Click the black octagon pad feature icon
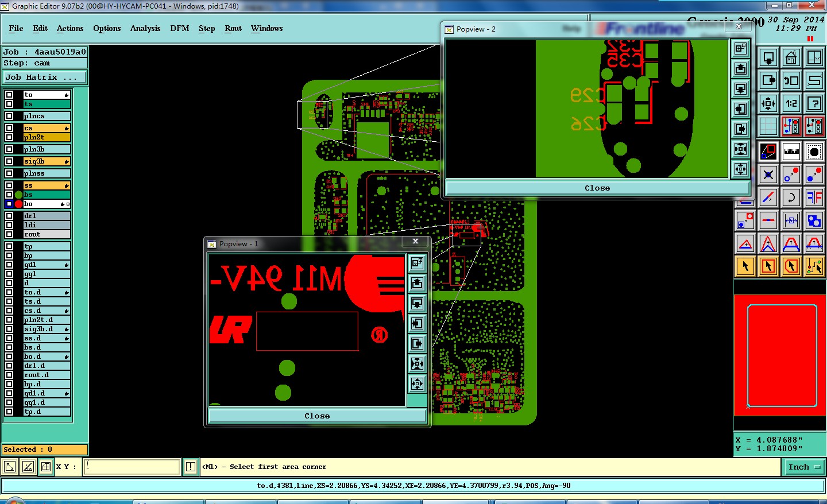Screen dimensions: 827x504 pyautogui.click(x=814, y=152)
